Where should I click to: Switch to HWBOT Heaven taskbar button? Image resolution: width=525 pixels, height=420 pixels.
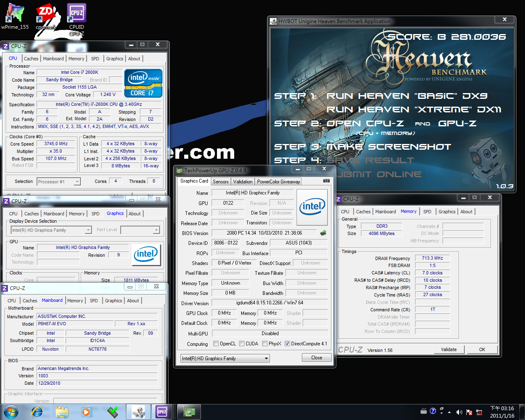138,412
